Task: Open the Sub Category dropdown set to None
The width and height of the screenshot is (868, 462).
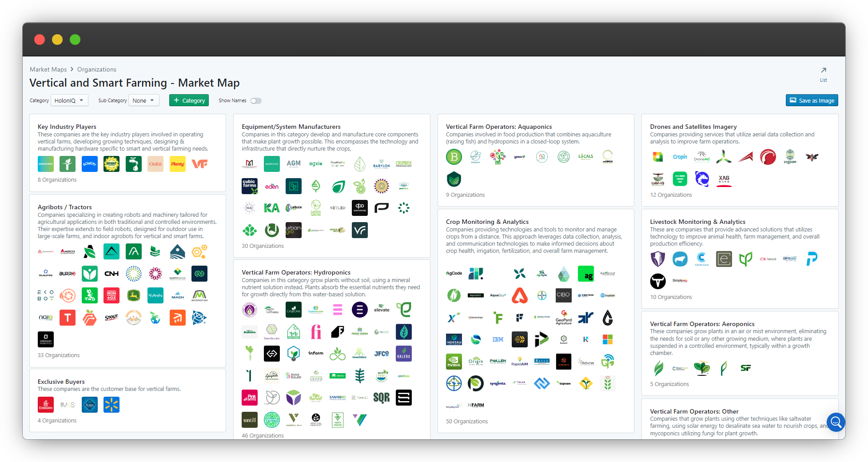Action: 144,100
